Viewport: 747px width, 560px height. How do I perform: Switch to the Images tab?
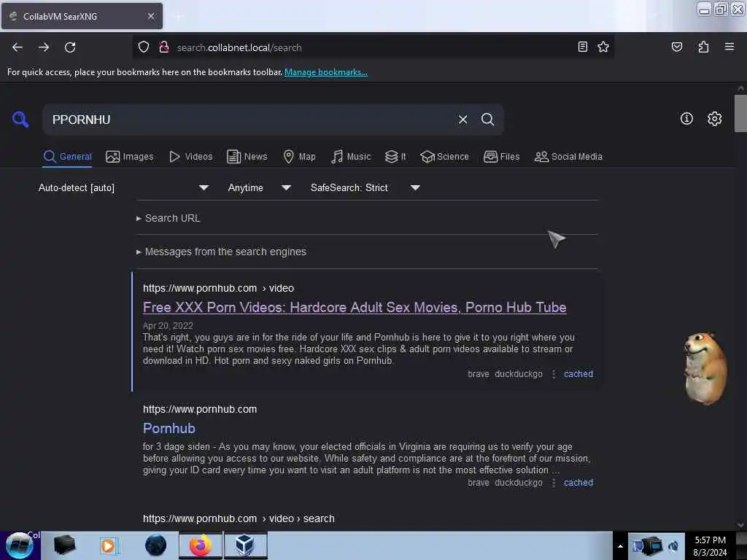pos(130,157)
